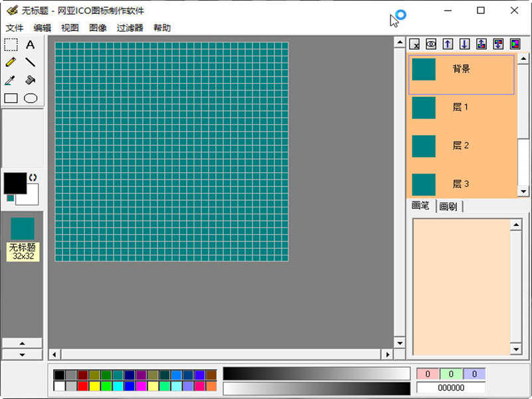This screenshot has width=532, height=399.
Task: Click the icon list down arrow button
Action: (22, 354)
